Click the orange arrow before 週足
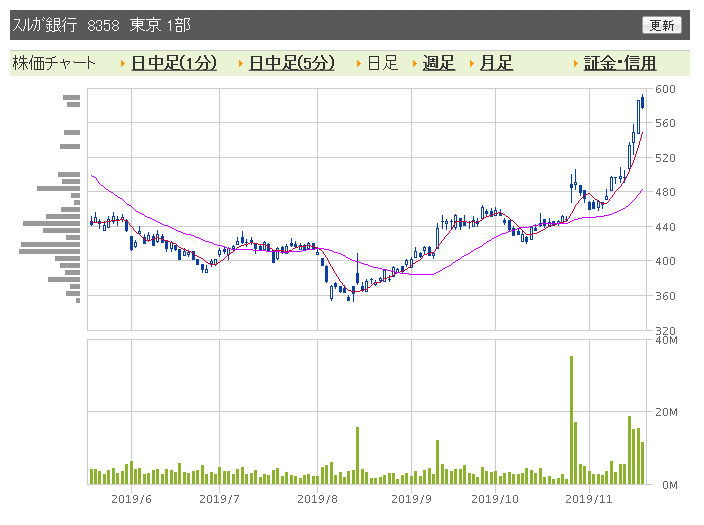Image resolution: width=704 pixels, height=525 pixels. pyautogui.click(x=415, y=64)
